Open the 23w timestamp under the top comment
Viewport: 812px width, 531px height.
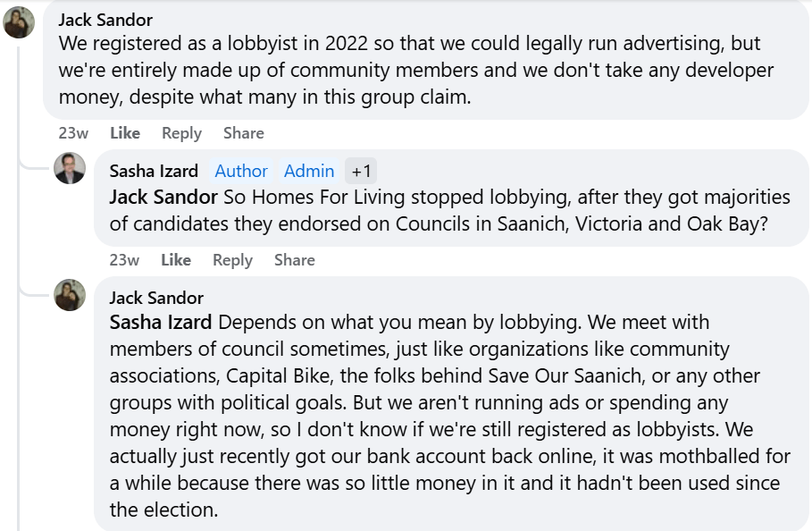[73, 133]
